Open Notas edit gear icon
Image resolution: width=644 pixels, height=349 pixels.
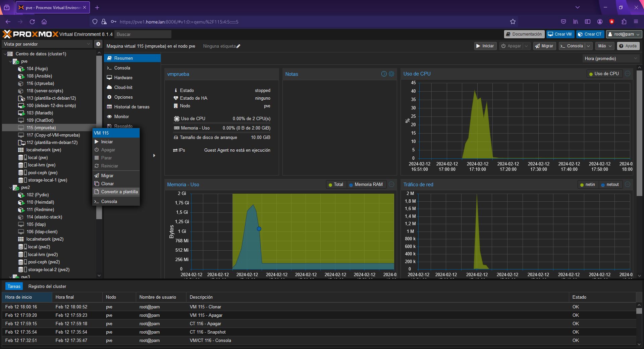[391, 74]
